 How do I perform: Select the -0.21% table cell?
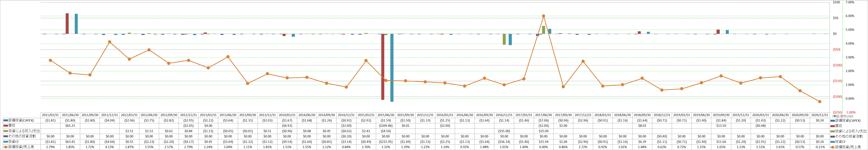[820, 147]
